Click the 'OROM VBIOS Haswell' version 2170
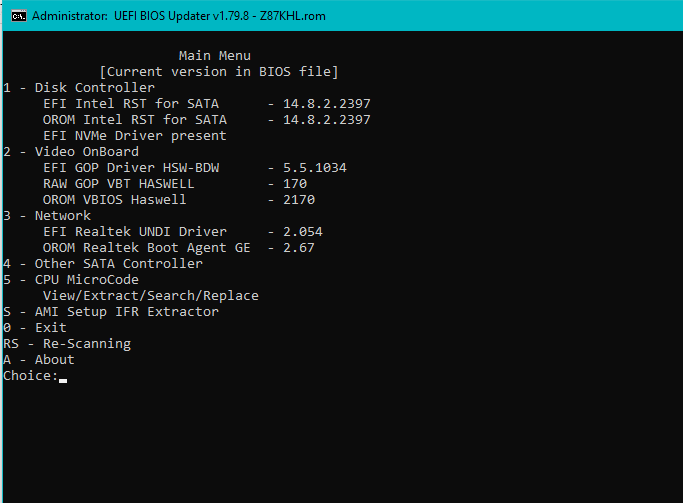 point(299,200)
